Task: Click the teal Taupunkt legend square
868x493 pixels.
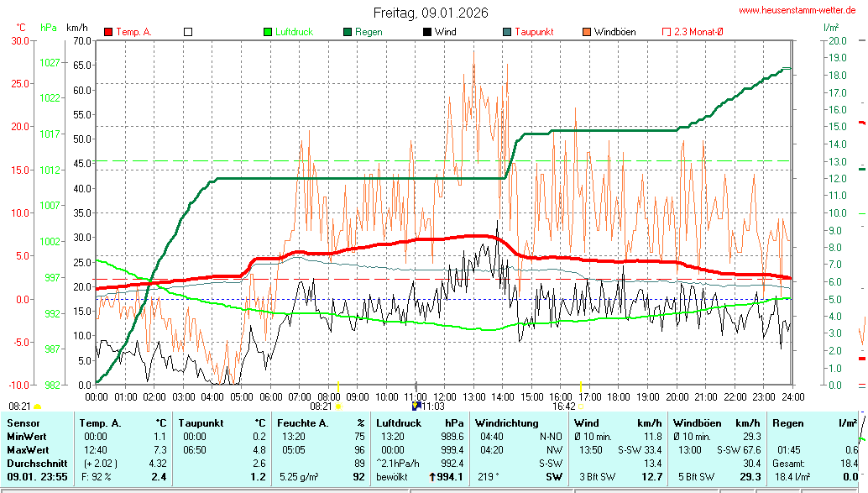Action: (506, 32)
